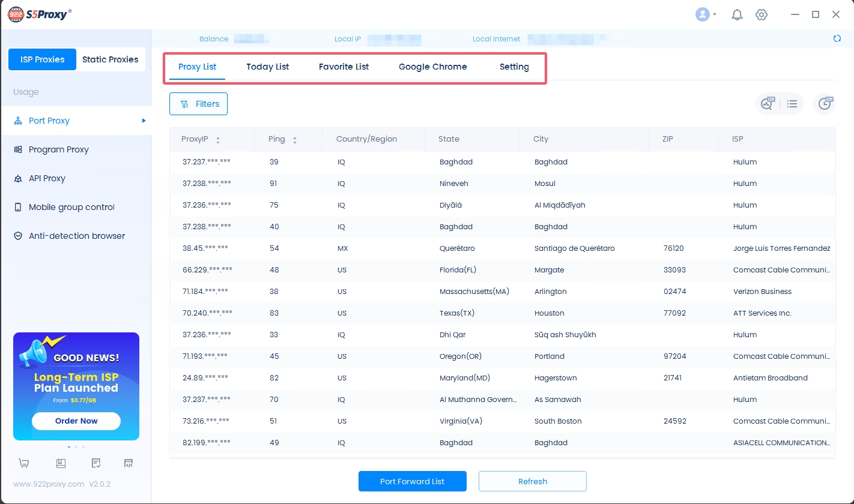Toggle the ping detection Off switch

coord(768,104)
